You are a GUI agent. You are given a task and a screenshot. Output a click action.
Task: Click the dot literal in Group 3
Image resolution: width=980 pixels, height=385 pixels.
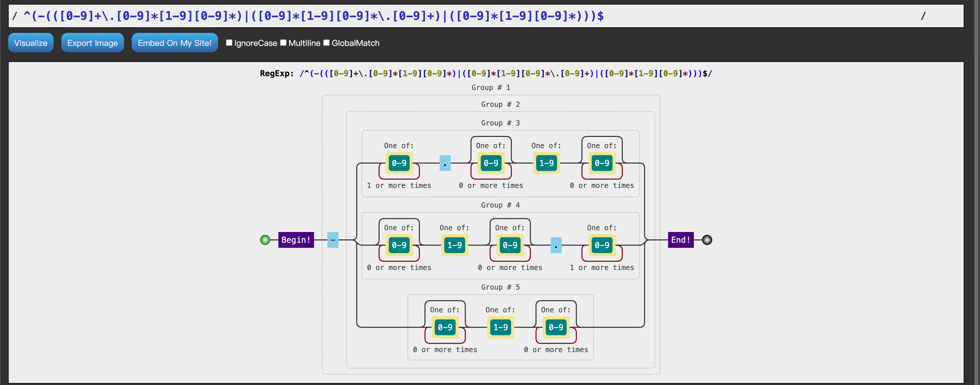click(x=445, y=163)
